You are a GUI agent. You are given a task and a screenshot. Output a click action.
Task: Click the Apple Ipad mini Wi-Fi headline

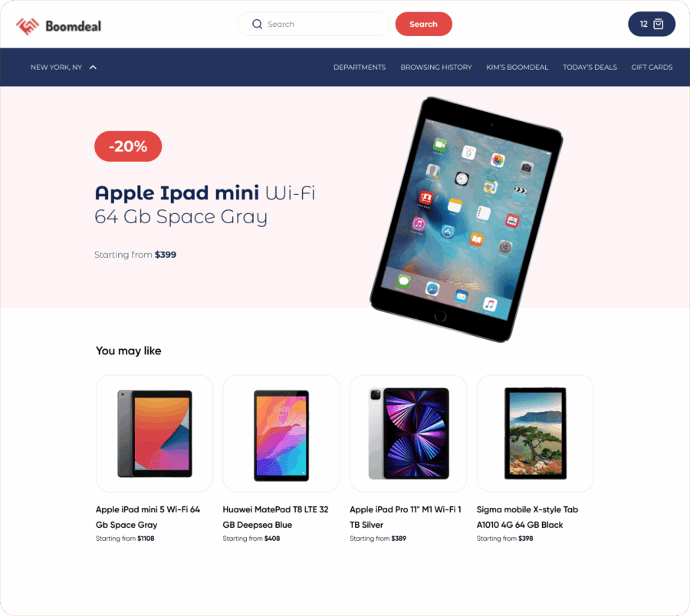(205, 205)
